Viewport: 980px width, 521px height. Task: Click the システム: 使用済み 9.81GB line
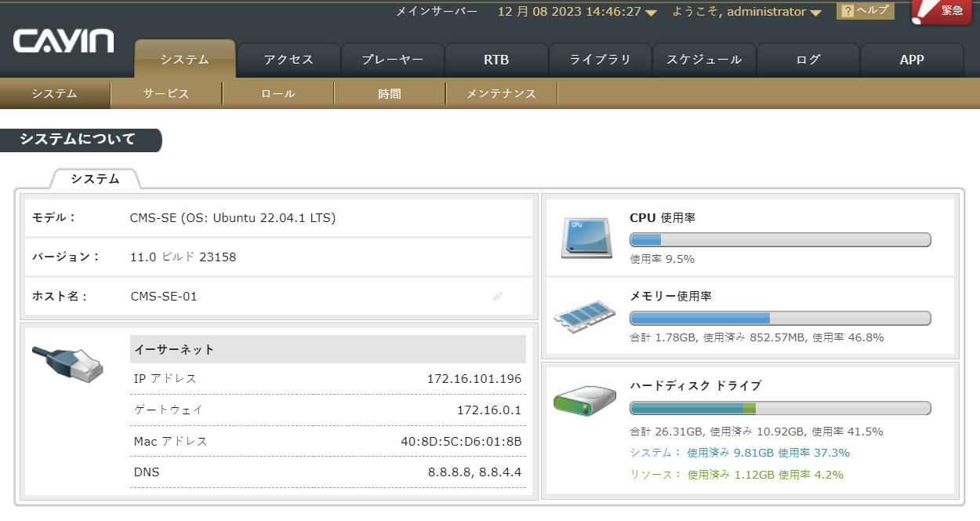[x=740, y=453]
